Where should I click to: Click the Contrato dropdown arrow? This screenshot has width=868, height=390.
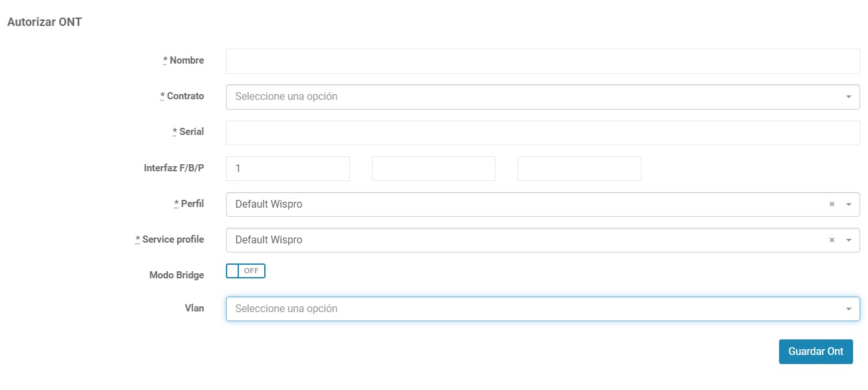(x=849, y=97)
